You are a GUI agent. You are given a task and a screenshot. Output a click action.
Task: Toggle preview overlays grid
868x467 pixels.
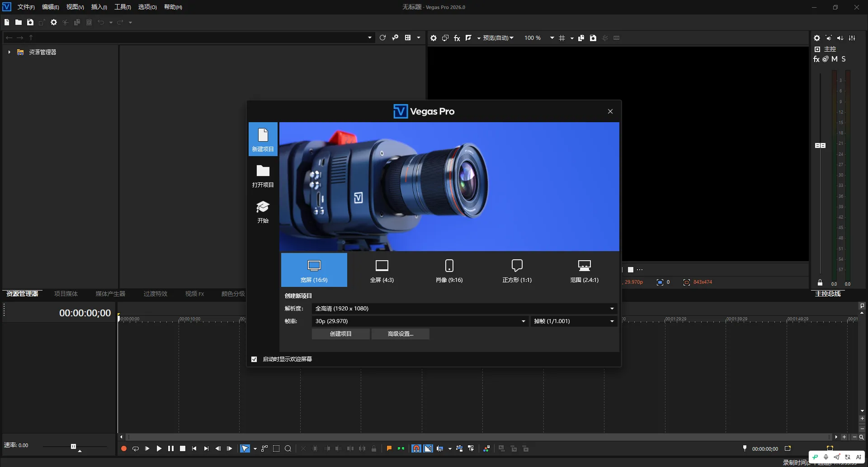(x=562, y=38)
